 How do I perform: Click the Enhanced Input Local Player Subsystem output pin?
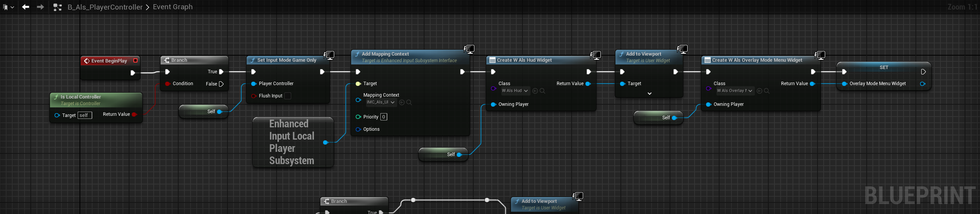[x=325, y=142]
